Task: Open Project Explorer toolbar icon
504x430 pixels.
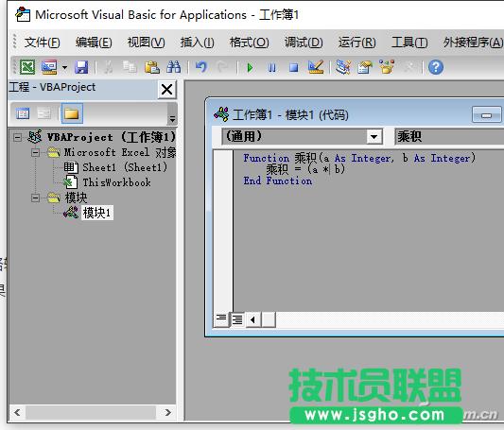Action: click(x=343, y=67)
